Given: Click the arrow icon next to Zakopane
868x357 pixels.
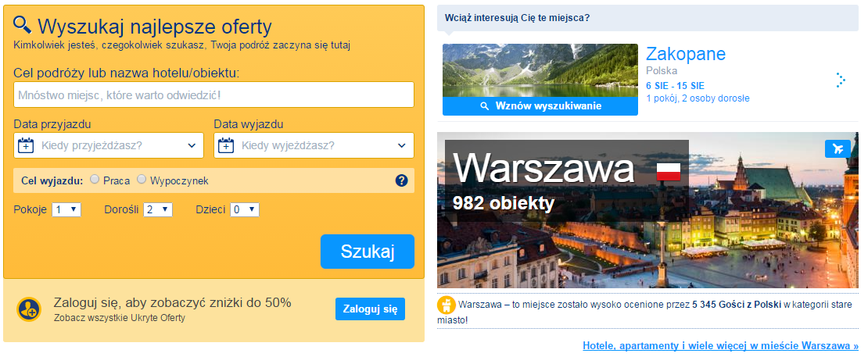Looking at the screenshot, I should coord(840,80).
